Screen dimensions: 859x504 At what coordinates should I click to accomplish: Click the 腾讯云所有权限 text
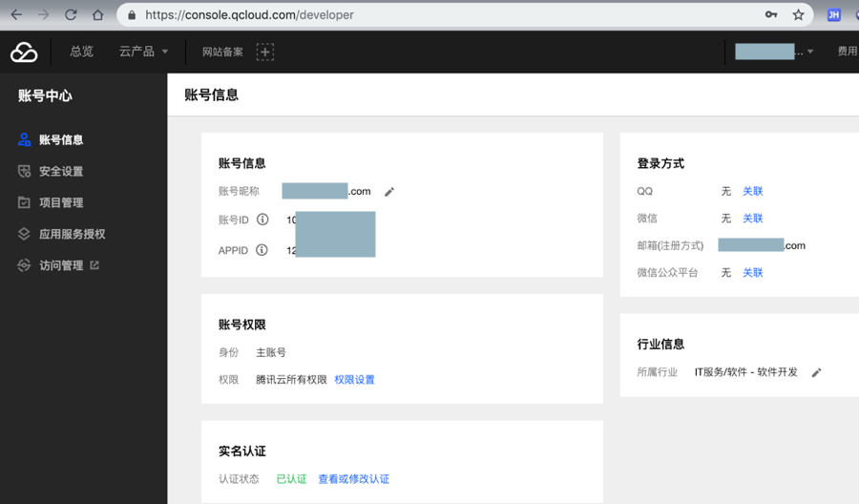291,380
